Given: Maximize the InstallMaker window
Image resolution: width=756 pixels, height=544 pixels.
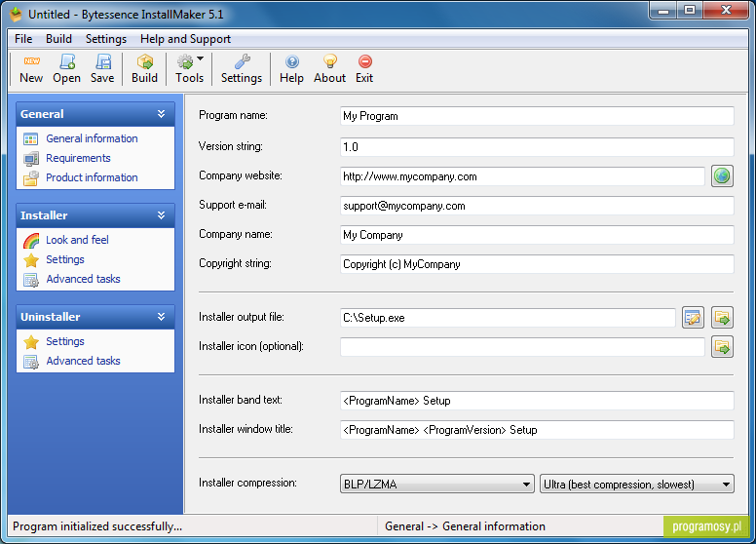Looking at the screenshot, I should [690, 11].
